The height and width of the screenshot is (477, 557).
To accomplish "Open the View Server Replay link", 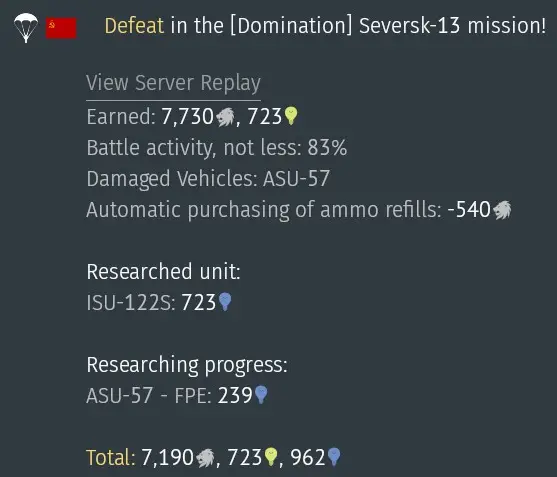I will click(x=173, y=83).
